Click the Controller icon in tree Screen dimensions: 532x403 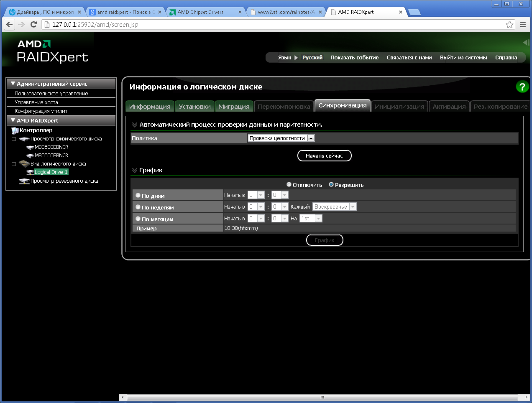(x=15, y=131)
